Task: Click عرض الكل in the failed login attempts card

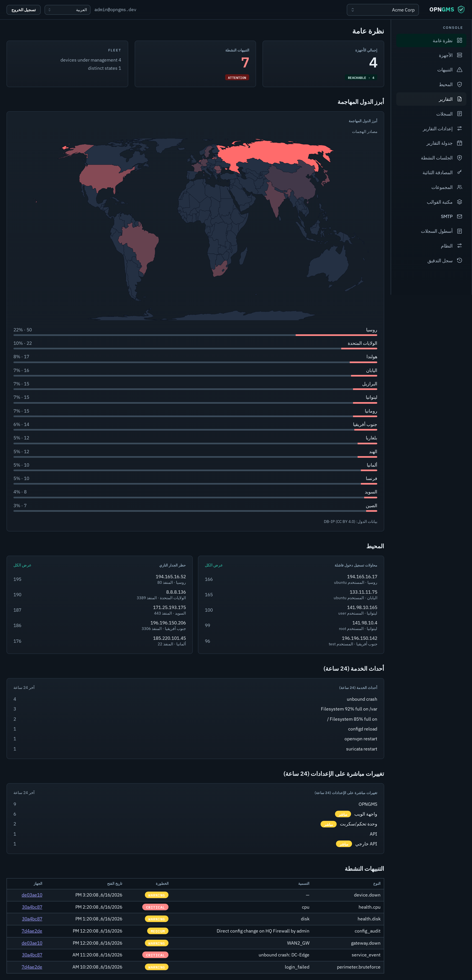Action: [214, 565]
